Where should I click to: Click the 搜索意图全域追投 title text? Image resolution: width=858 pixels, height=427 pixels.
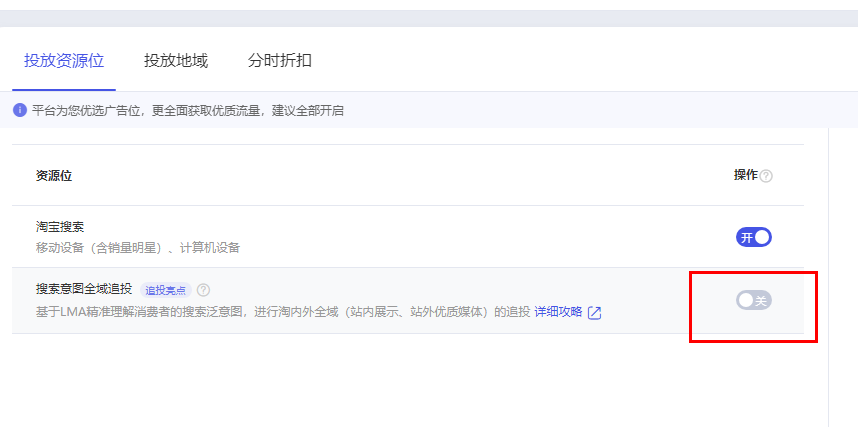pos(84,289)
